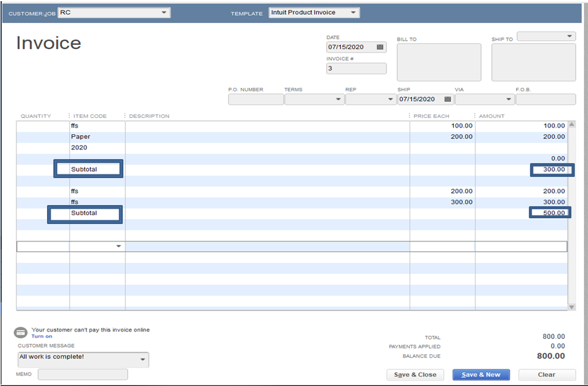Screen dimensions: 588x386
Task: Click the PRICE EACH column header
Action: pyautogui.click(x=431, y=116)
